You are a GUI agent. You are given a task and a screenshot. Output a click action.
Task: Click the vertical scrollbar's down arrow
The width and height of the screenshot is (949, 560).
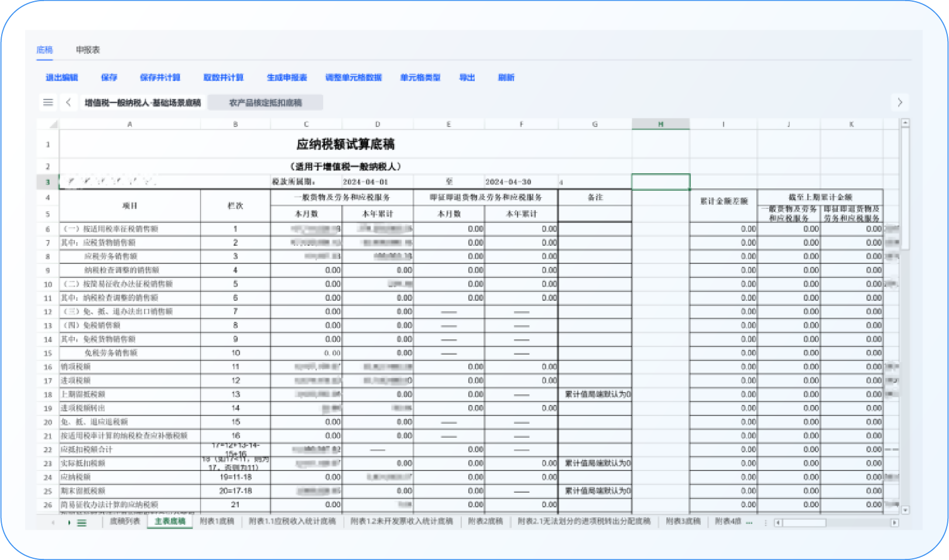905,510
